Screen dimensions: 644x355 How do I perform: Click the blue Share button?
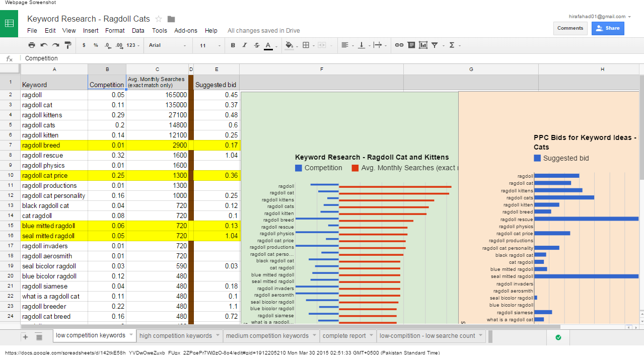coord(608,28)
